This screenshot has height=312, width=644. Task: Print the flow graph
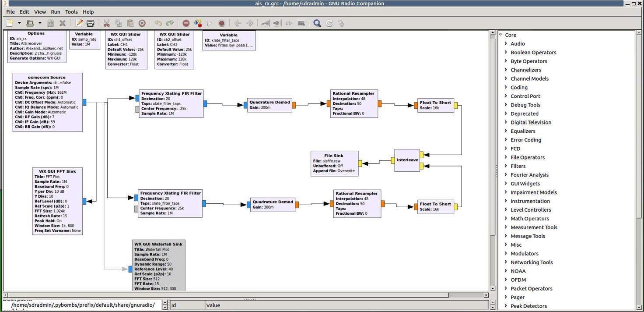pos(90,23)
